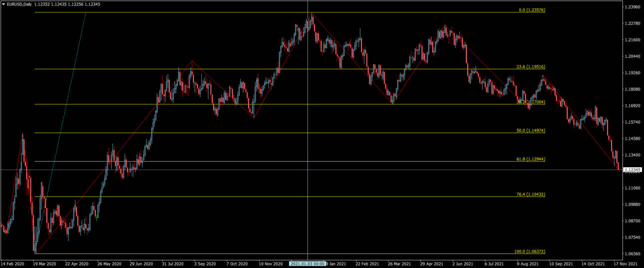Viewport: 644px width, 268px height.
Task: Click the 31 Jul 2020 date on time axis
Action: [x=173, y=264]
